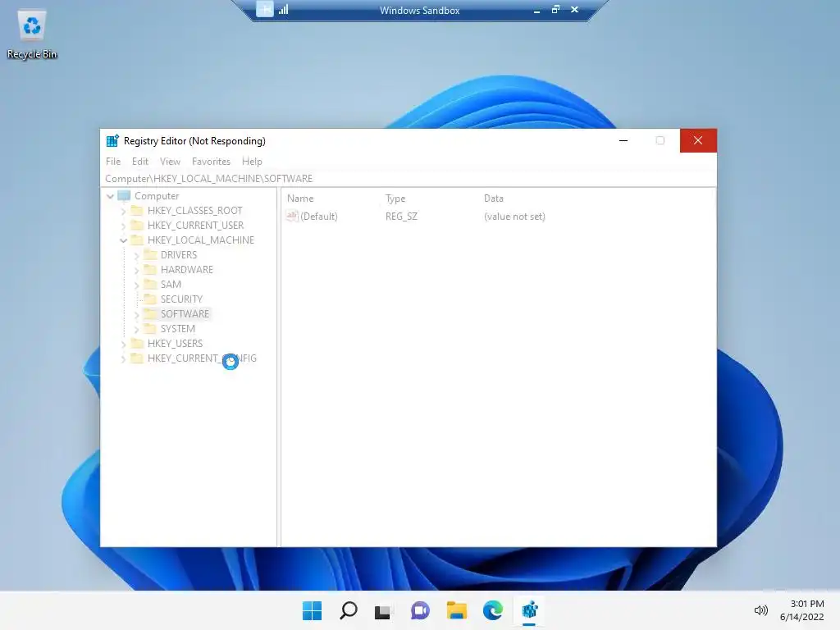Open the Edit menu
Screen dimensions: 840x630
tap(139, 162)
